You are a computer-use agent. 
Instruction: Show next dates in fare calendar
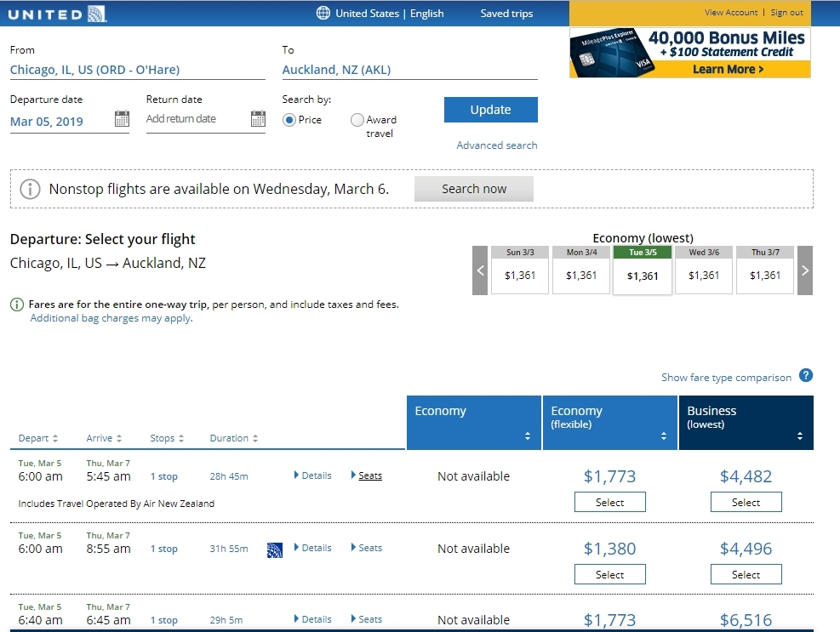coord(805,270)
